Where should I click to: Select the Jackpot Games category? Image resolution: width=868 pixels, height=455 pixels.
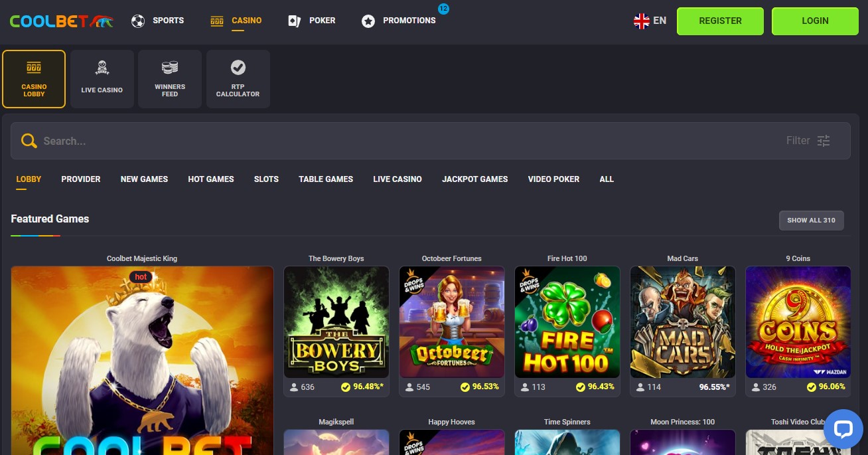(474, 179)
